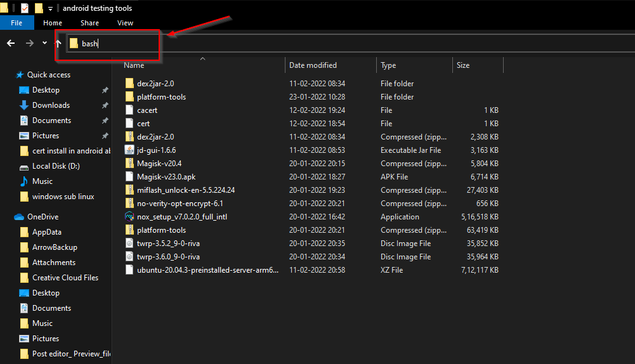Select the jd-gui-1.6.6 jar icon
Viewport: 635px width, 364px height.
pyautogui.click(x=129, y=150)
